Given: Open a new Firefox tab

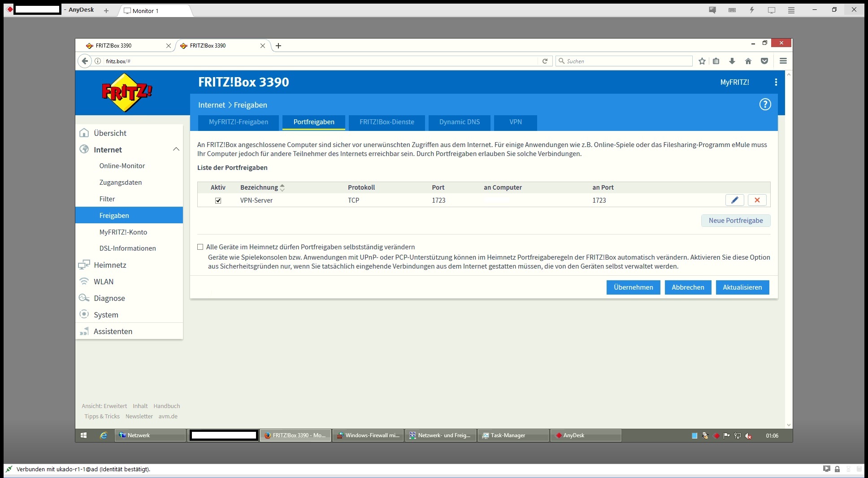Looking at the screenshot, I should click(278, 46).
